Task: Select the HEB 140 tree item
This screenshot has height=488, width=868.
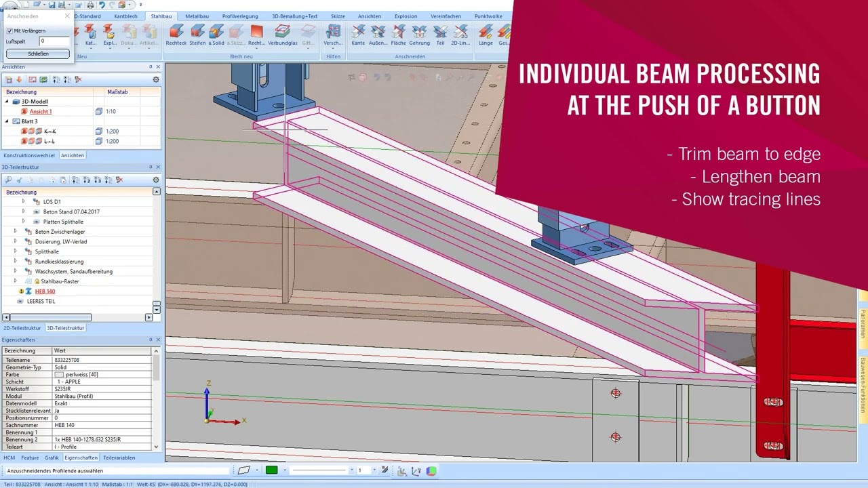Action: [45, 291]
